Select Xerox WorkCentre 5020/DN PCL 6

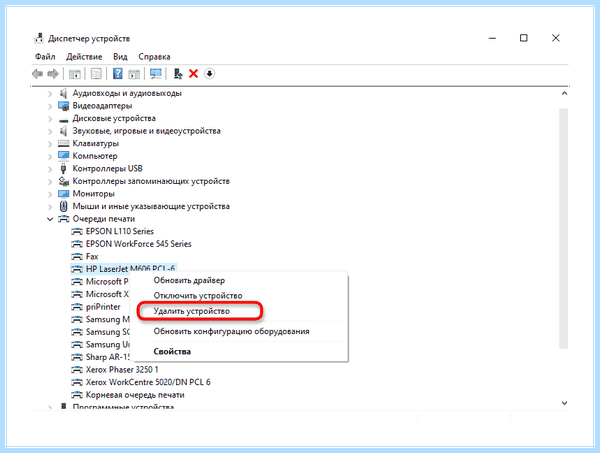(x=148, y=382)
